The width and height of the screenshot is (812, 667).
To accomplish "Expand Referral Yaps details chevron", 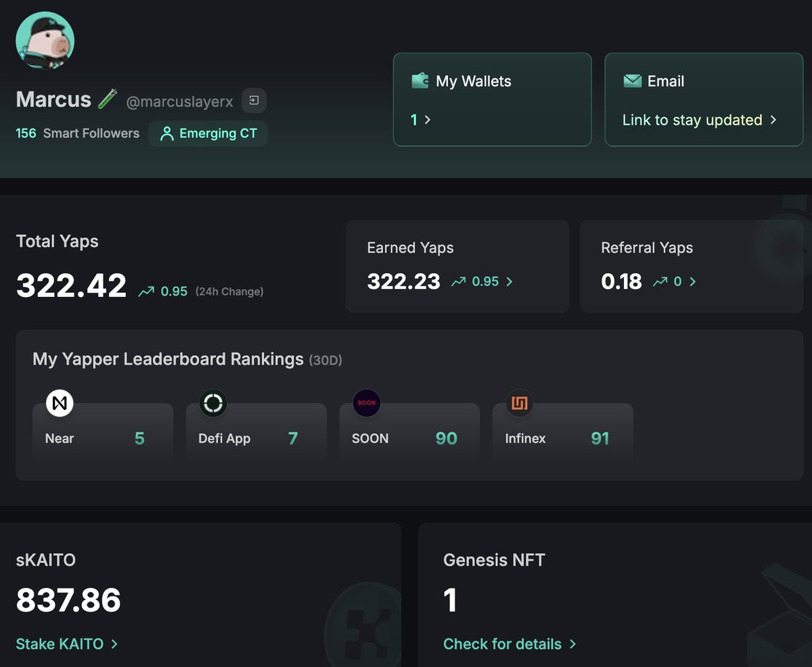I will [692, 281].
